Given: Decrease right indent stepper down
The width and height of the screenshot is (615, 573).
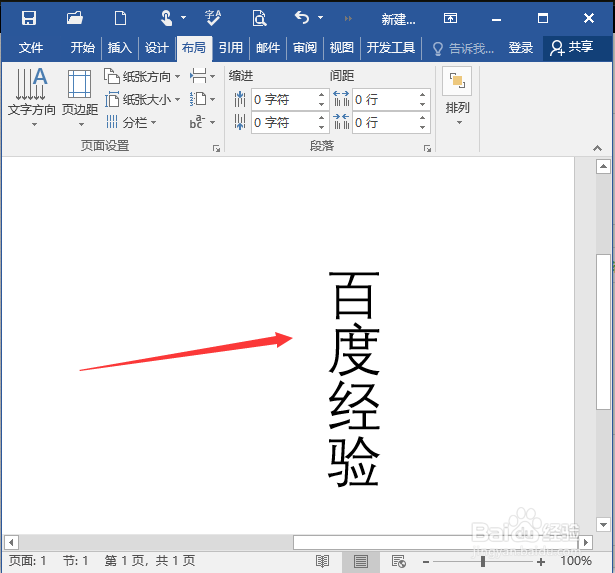Looking at the screenshot, I should (321, 127).
